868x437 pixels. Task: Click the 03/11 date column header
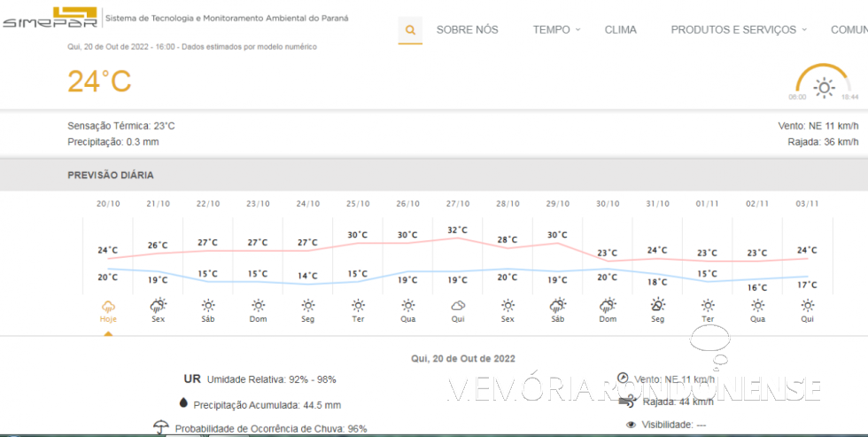tap(807, 204)
